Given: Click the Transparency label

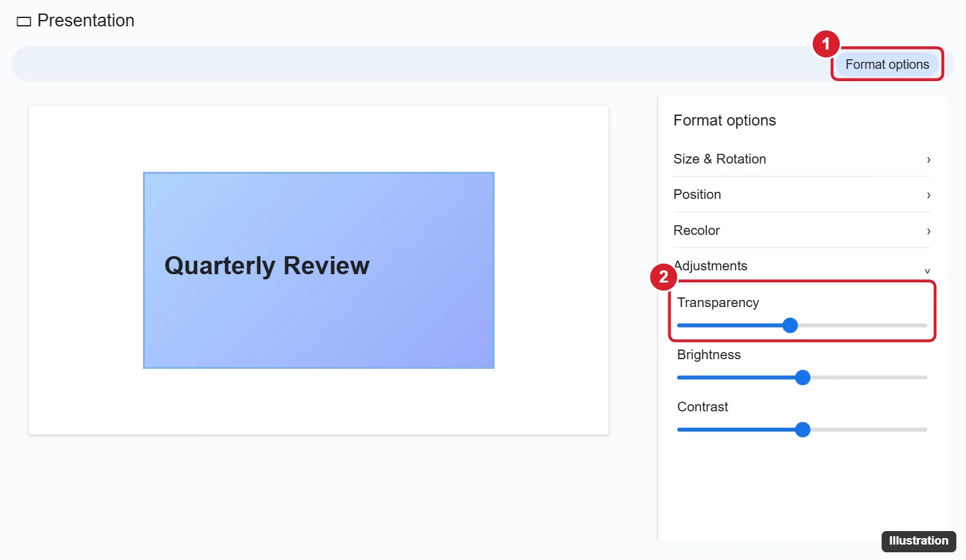Looking at the screenshot, I should (718, 303).
